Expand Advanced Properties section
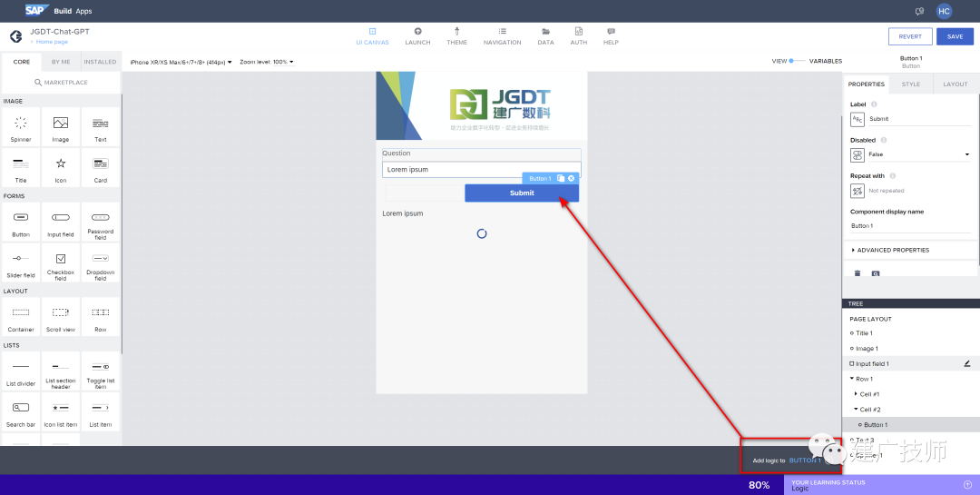 pyautogui.click(x=890, y=250)
